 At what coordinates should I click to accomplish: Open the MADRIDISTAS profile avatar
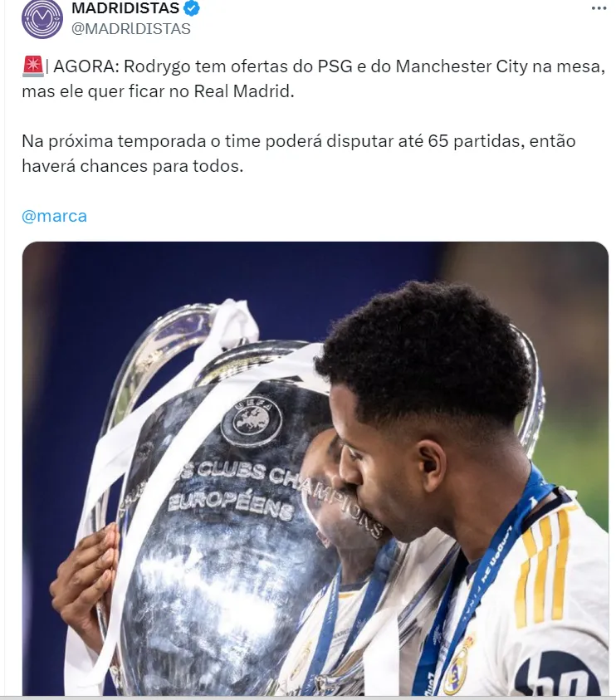pyautogui.click(x=42, y=18)
